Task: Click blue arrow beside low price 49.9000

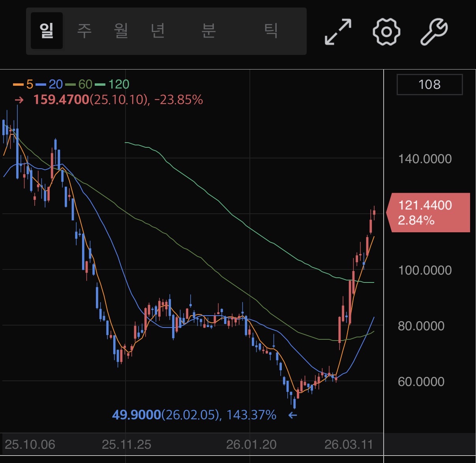Action: click(292, 415)
